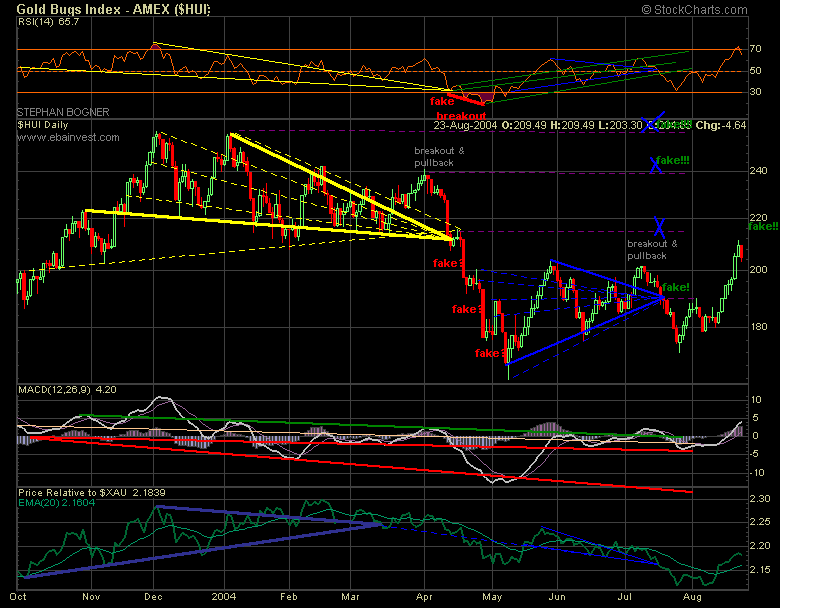Screen dimensions: 830x608
Task: Click the breakout & pullback note near April
Action: [x=439, y=157]
